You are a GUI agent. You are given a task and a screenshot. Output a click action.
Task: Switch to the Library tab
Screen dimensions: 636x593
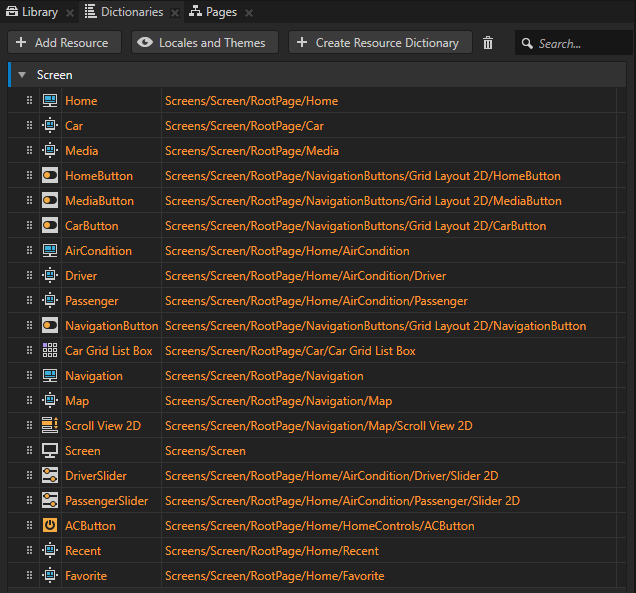pos(32,12)
